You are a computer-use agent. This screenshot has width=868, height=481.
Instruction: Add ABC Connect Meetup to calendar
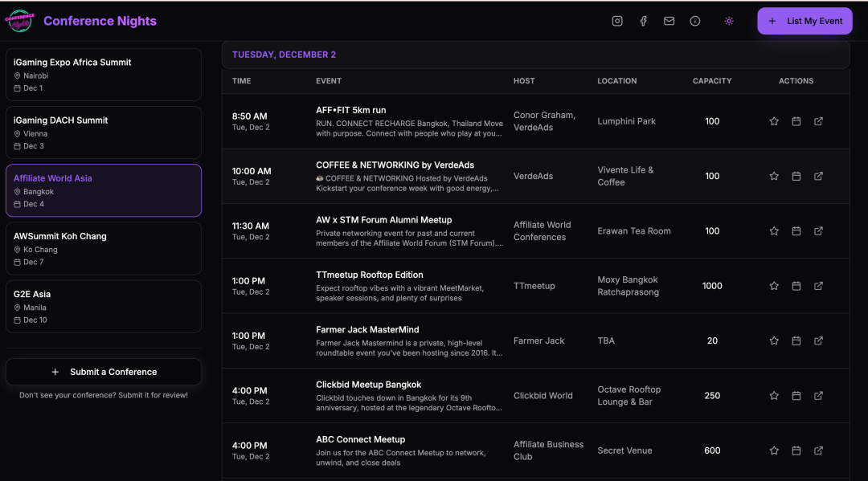[x=796, y=450]
